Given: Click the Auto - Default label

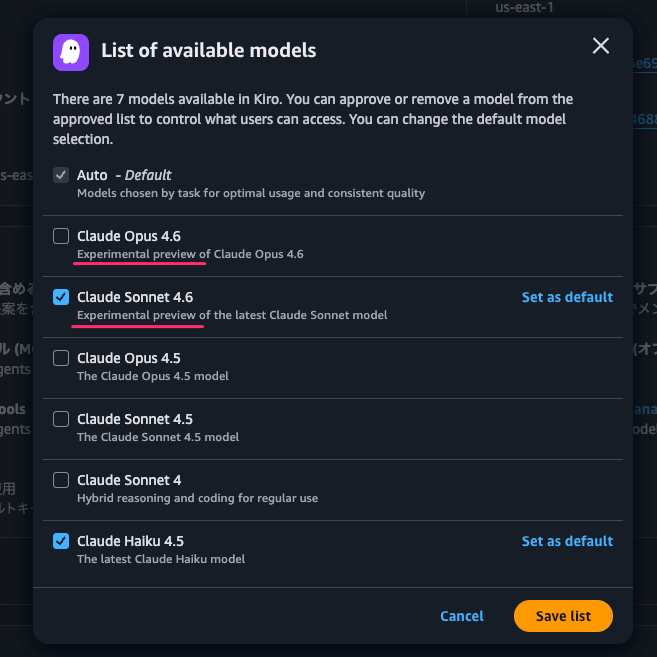Looking at the screenshot, I should tap(124, 175).
